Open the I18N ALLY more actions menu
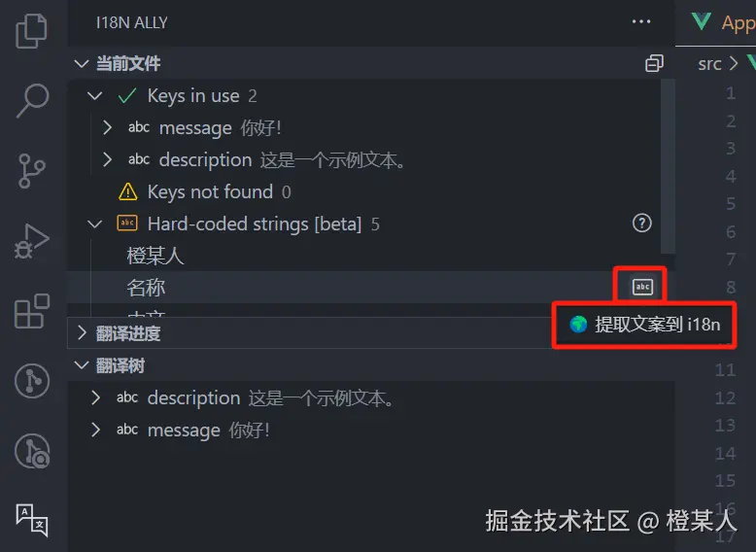 click(x=640, y=21)
